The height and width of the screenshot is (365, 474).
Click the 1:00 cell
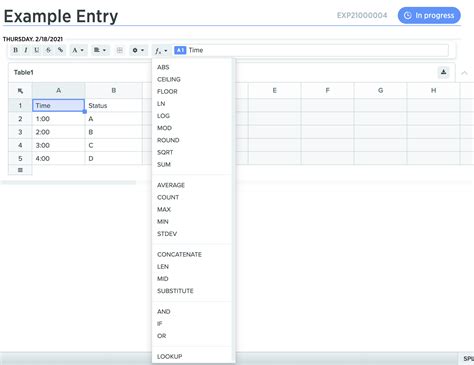pyautogui.click(x=58, y=119)
